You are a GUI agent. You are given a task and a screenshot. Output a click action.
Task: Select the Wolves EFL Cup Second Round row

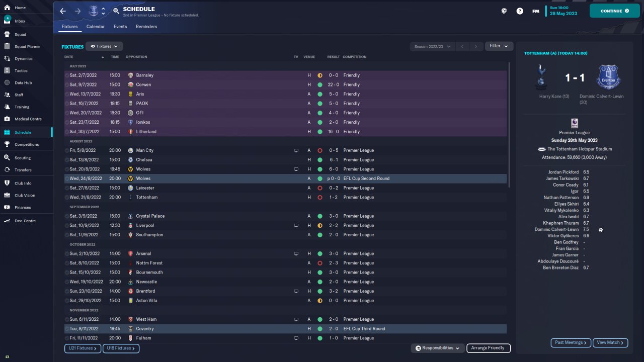pyautogui.click(x=286, y=178)
